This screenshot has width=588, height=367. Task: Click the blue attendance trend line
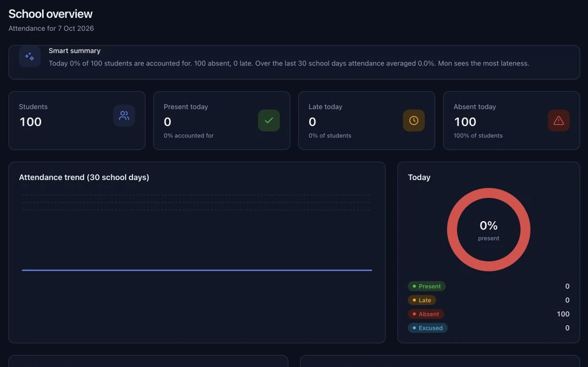click(x=197, y=270)
